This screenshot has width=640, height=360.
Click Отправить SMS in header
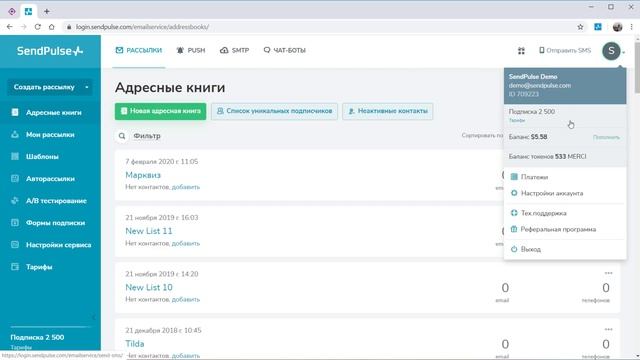click(x=565, y=50)
